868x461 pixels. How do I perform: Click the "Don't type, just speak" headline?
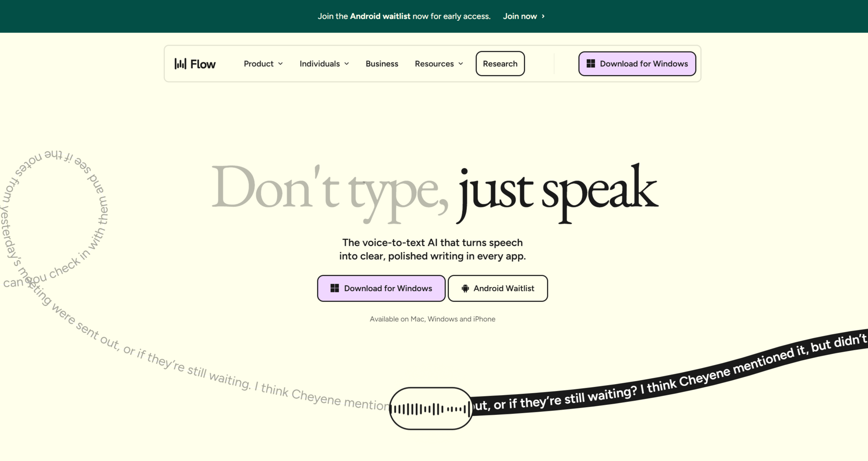click(x=434, y=193)
